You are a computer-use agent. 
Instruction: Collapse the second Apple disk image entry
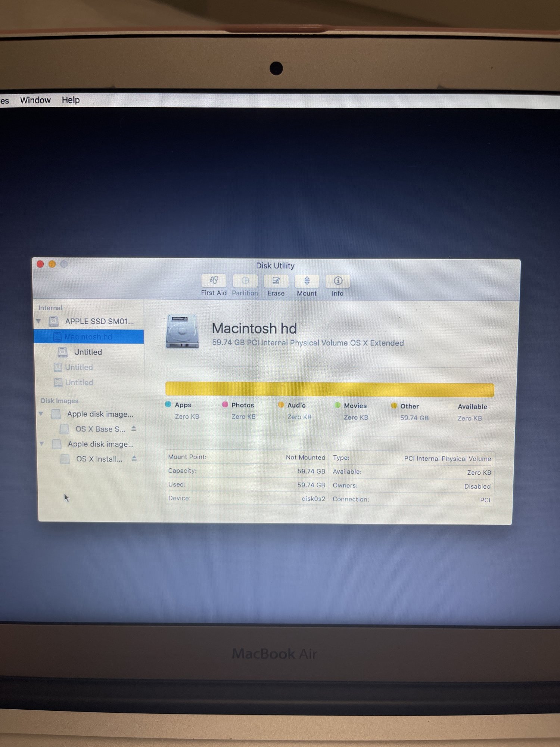click(x=42, y=444)
